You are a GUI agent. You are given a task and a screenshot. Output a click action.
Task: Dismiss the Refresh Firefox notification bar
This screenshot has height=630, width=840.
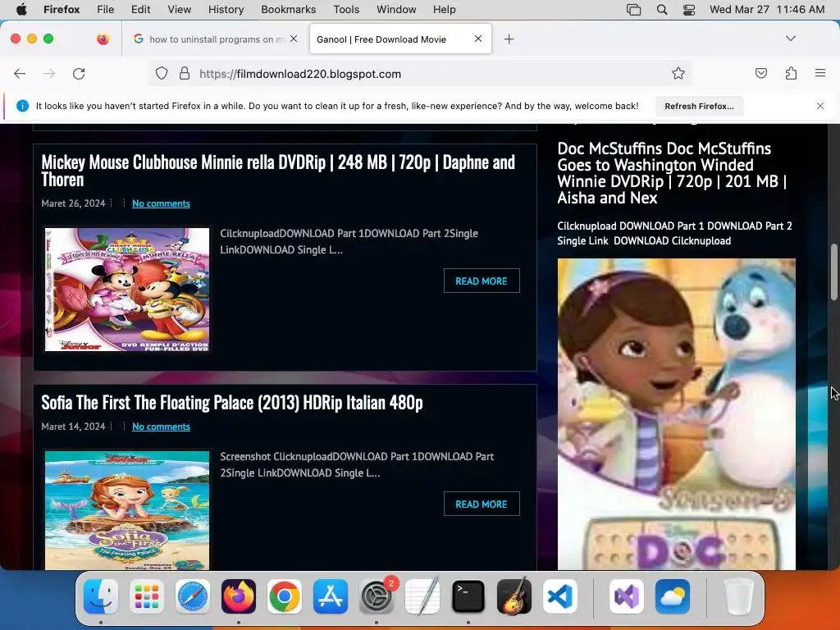pyautogui.click(x=819, y=106)
